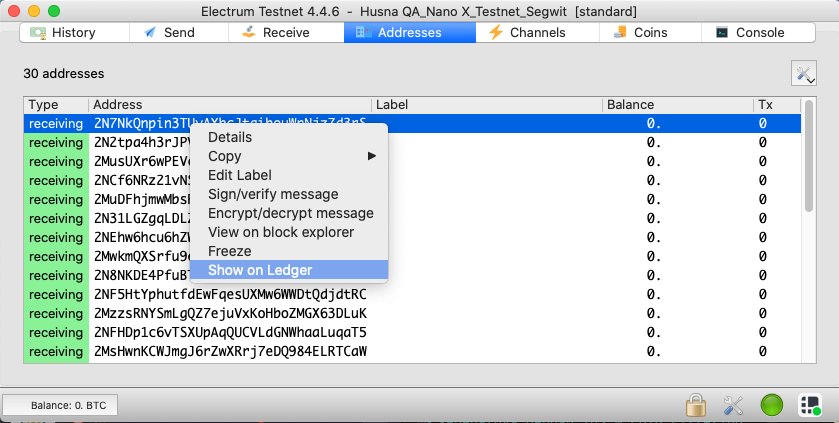Sort by the Label column header
The image size is (839, 423).
(487, 105)
